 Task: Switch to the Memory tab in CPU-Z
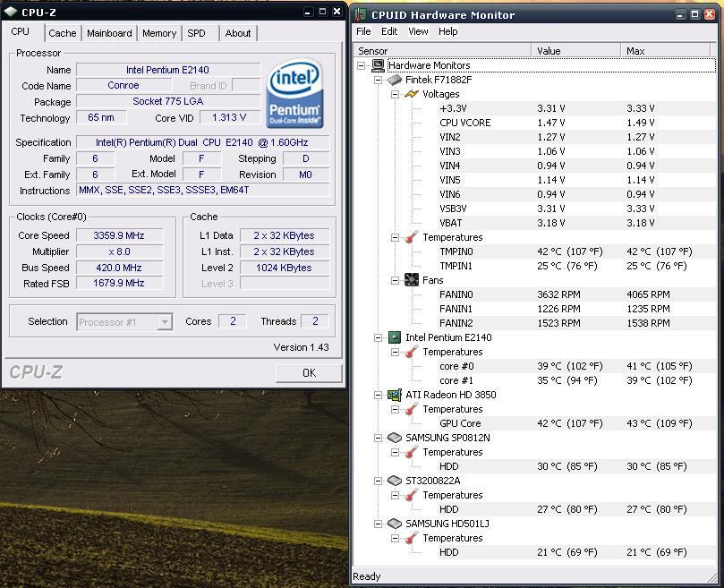click(x=159, y=33)
